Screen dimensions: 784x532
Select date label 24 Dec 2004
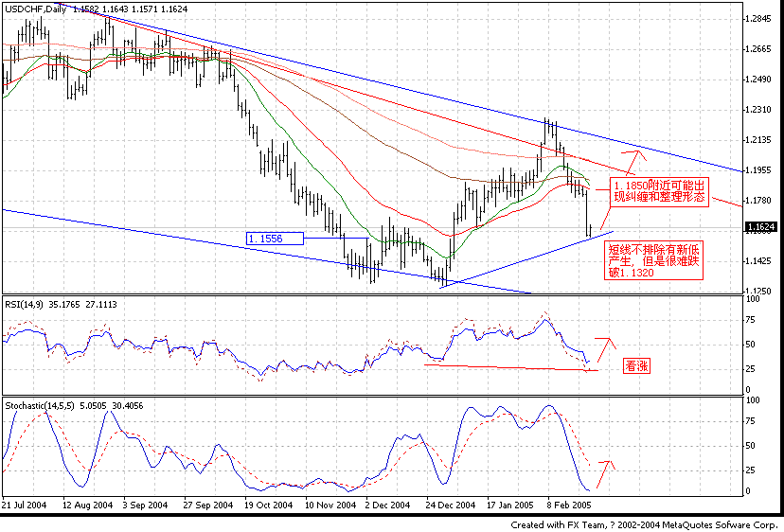point(451,505)
